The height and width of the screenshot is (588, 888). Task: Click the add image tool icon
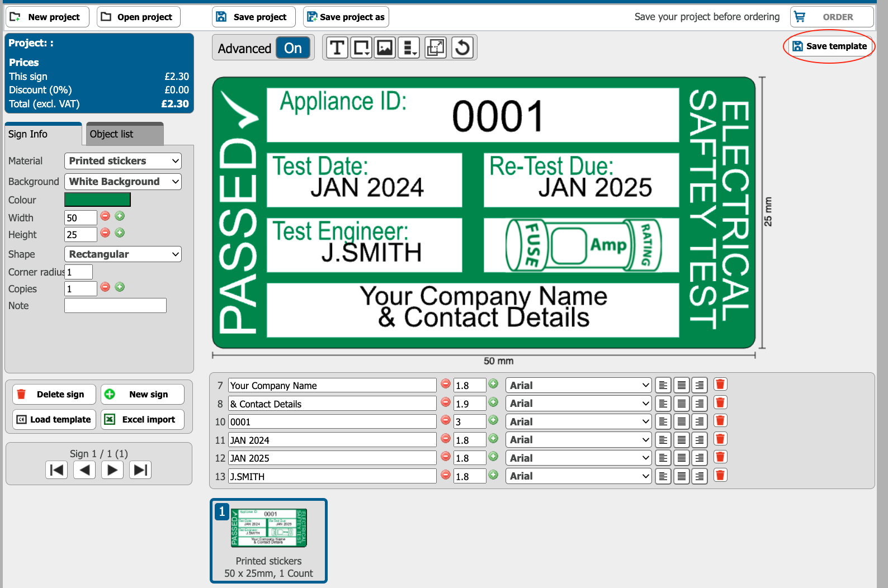[x=385, y=48]
